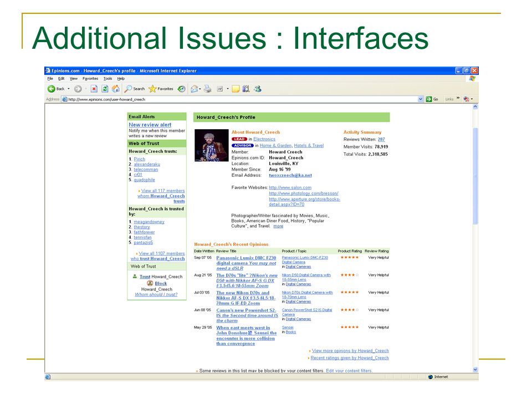Expand the Links toolbar chevron
Viewport: 532px width, 399px height.
[x=458, y=99]
